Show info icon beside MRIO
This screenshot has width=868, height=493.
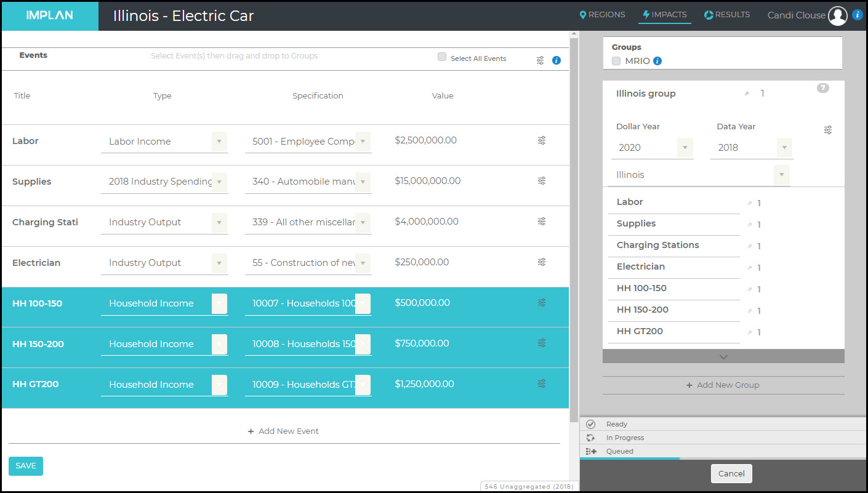pyautogui.click(x=657, y=61)
